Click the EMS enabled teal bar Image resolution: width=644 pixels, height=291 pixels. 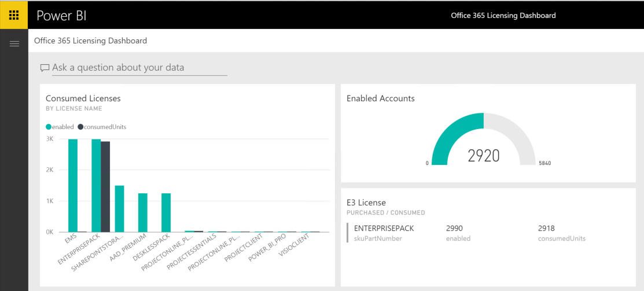coord(73,185)
